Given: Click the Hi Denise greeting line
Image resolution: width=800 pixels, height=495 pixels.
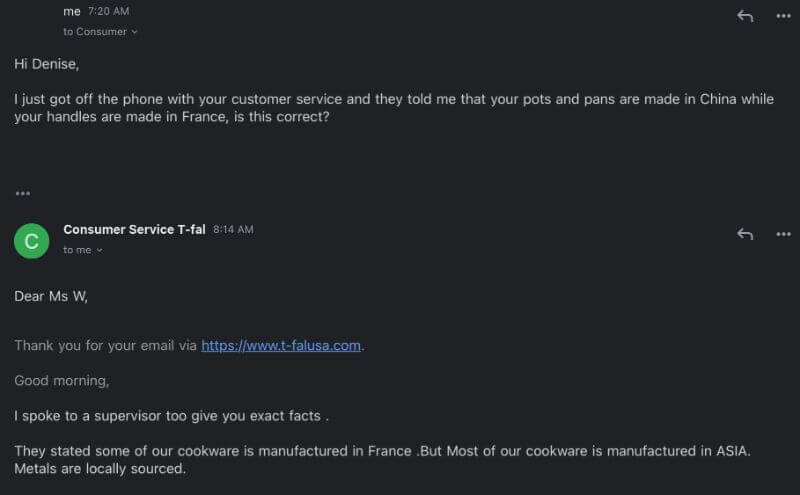Looking at the screenshot, I should coord(46,64).
